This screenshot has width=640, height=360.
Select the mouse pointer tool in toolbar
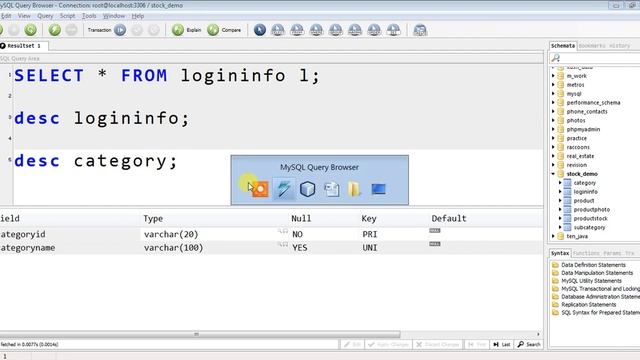pos(260,30)
